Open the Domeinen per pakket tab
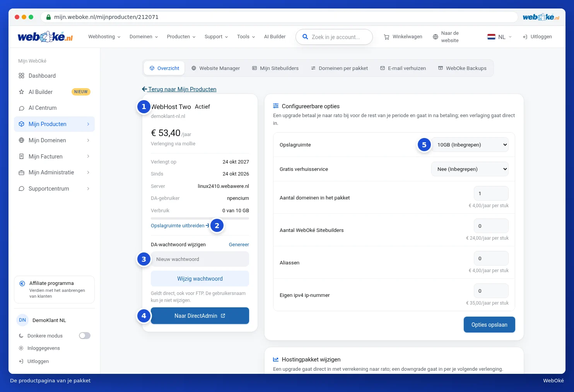Viewport: 574px width, 392px height. (x=339, y=68)
